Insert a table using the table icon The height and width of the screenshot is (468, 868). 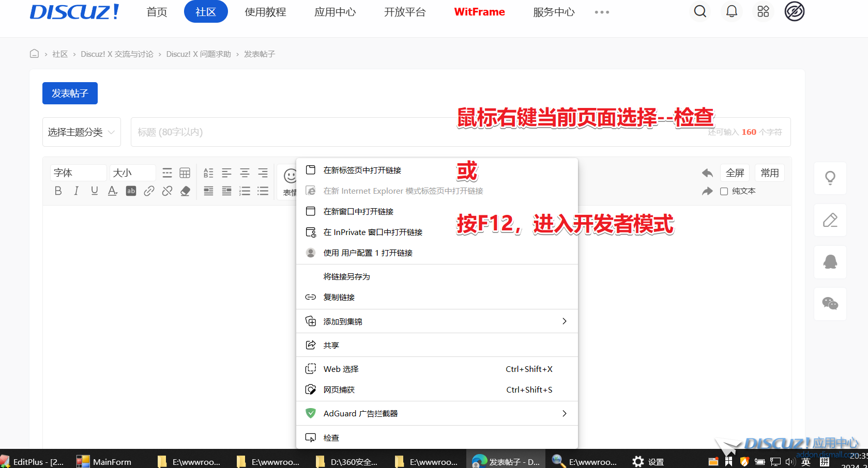[x=185, y=173]
